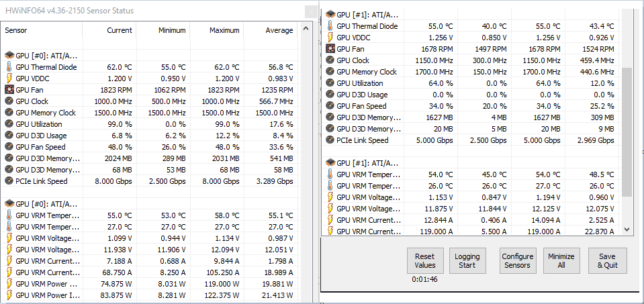Screen dimensions: 644x304
Task: Select gauge icon for GPU Memory Clock 1500.0 MHz
Action: 9,113
